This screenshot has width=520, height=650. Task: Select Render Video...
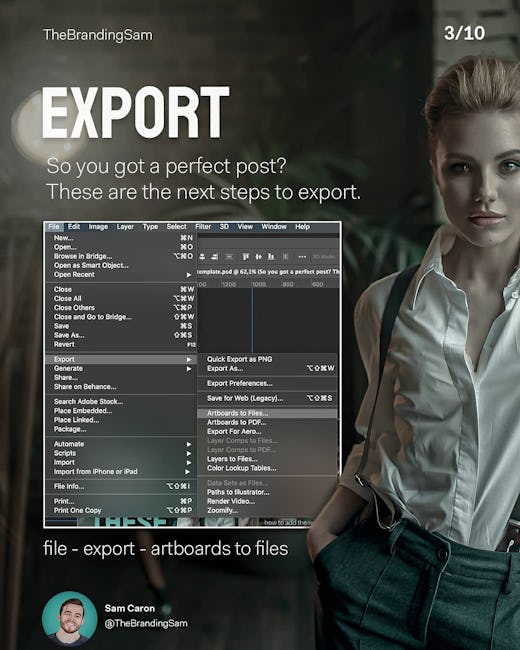point(267,501)
